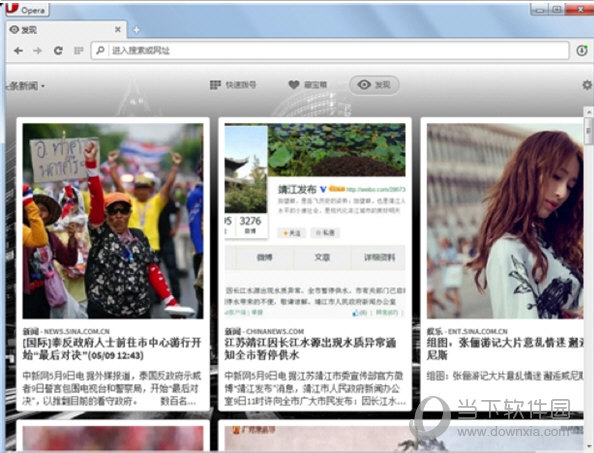
Task: Go back with the back arrow
Action: [18, 50]
